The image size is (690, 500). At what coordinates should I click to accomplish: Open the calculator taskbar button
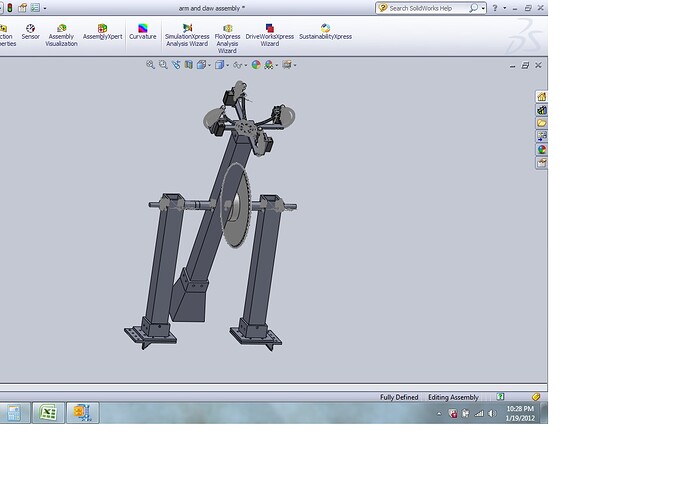15,413
